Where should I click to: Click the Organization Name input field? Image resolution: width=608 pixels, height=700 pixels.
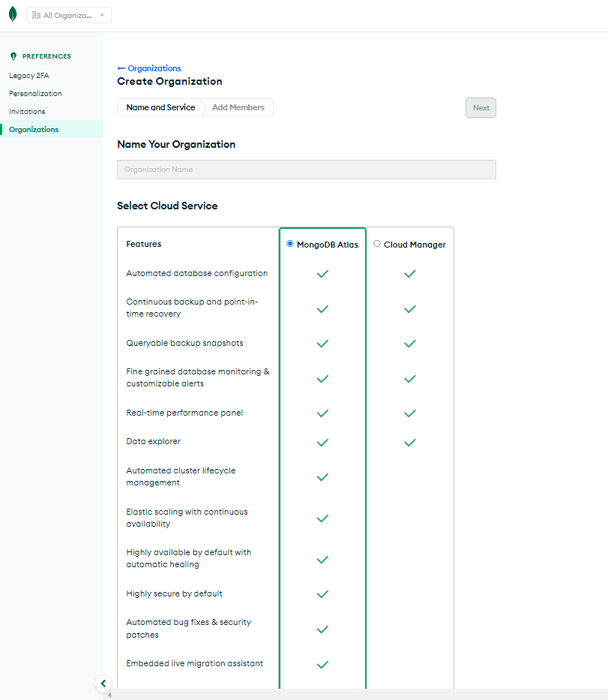click(x=307, y=170)
